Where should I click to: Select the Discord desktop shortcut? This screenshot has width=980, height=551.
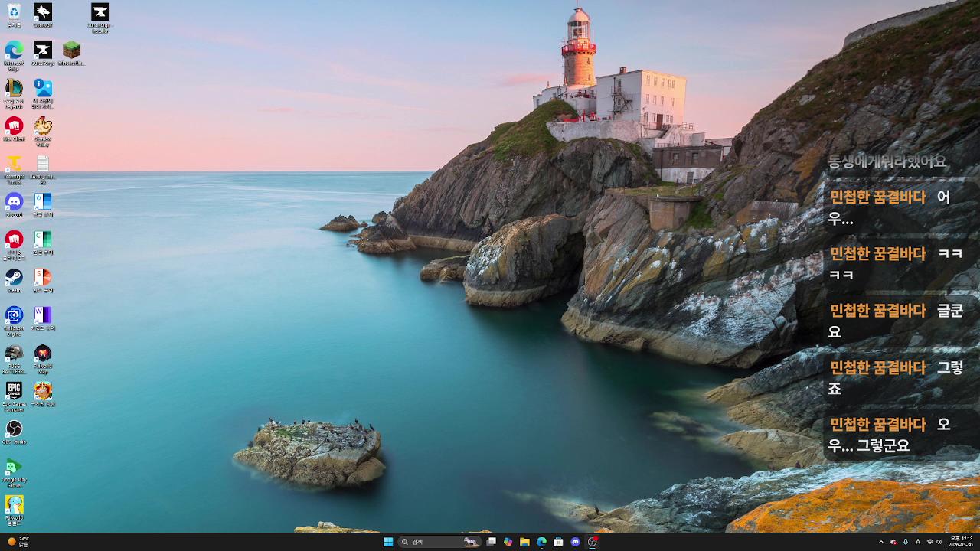click(14, 205)
